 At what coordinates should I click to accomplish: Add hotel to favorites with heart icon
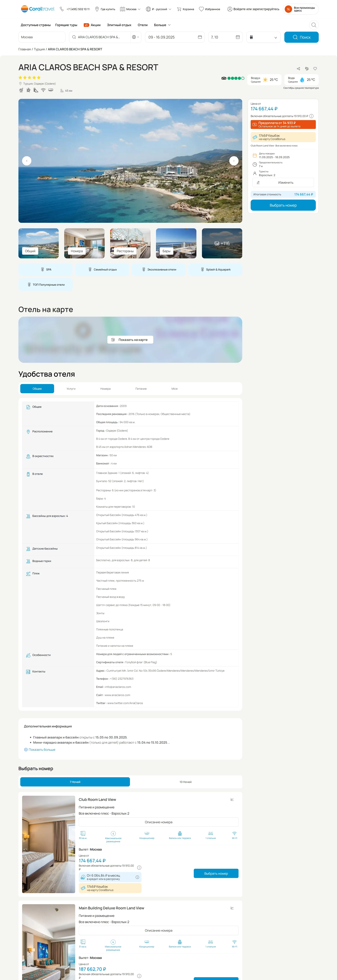[315, 69]
